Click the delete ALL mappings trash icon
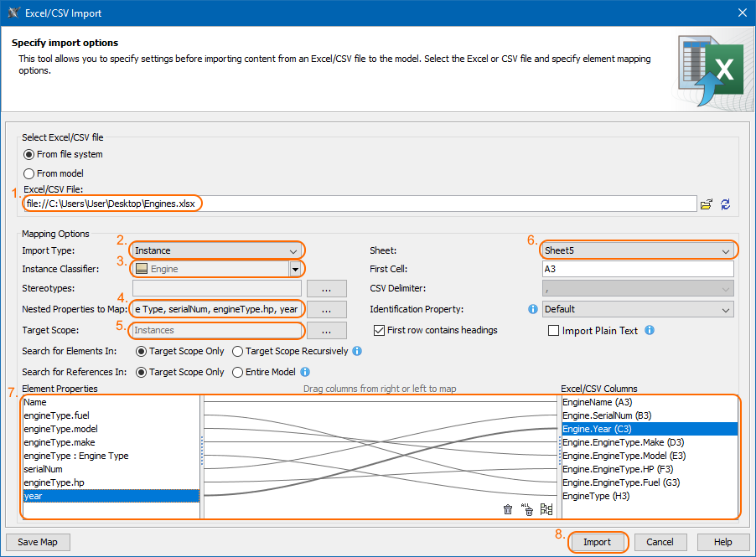The height and width of the screenshot is (557, 756). click(x=527, y=508)
